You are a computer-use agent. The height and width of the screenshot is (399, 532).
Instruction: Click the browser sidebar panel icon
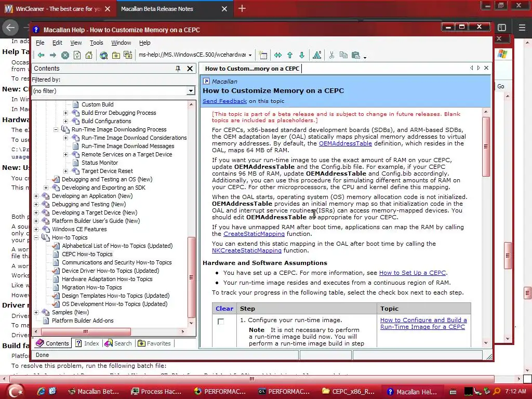[502, 28]
